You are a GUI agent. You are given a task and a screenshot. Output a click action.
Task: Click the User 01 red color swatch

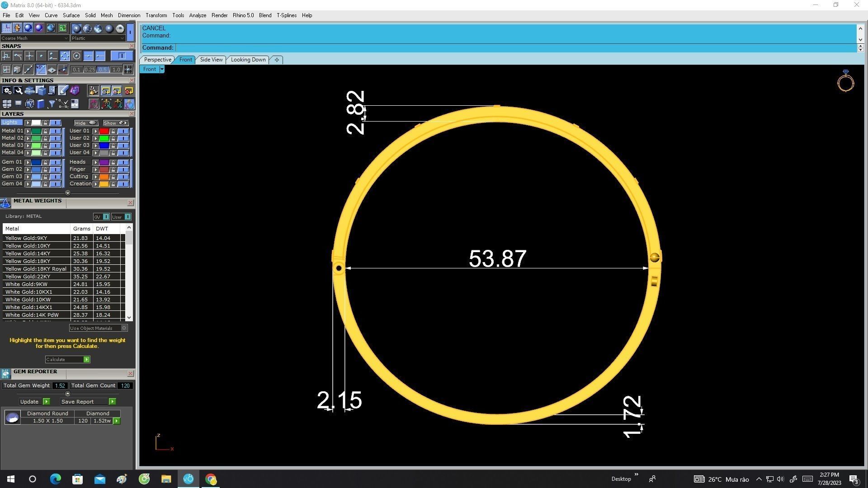click(104, 131)
